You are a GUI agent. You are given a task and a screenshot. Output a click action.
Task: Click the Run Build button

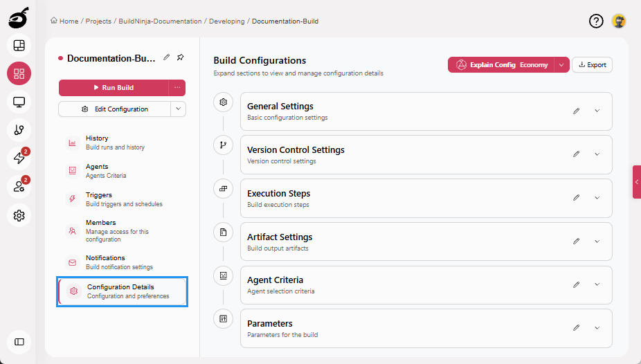coord(114,87)
